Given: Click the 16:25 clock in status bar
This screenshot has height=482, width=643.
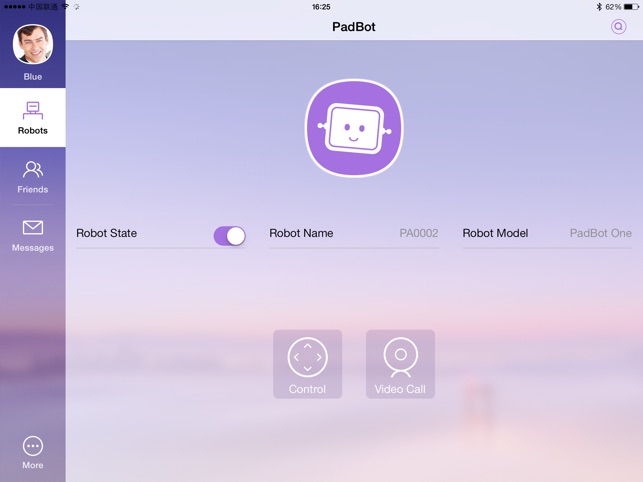Looking at the screenshot, I should pos(321,7).
